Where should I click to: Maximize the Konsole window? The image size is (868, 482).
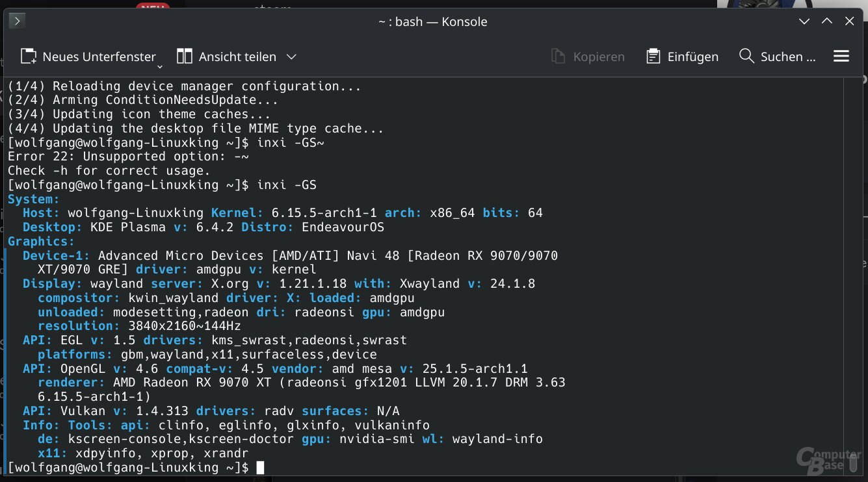[x=827, y=21]
